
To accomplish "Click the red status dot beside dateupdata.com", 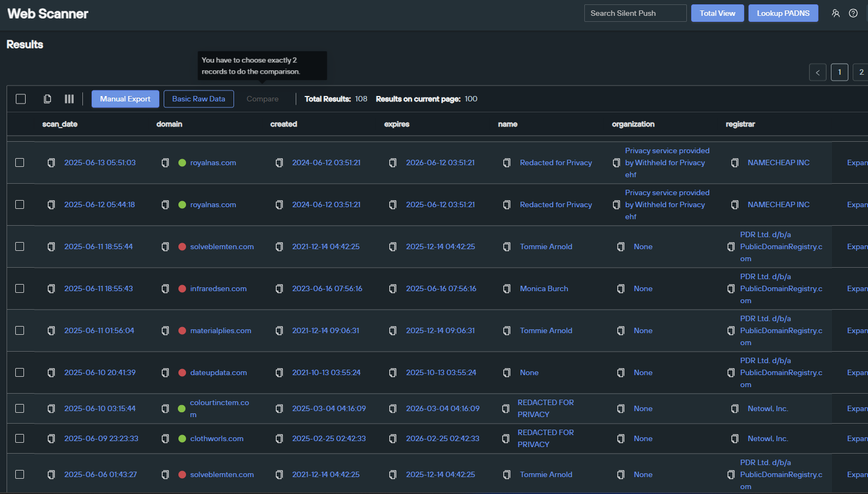I will click(x=182, y=373).
